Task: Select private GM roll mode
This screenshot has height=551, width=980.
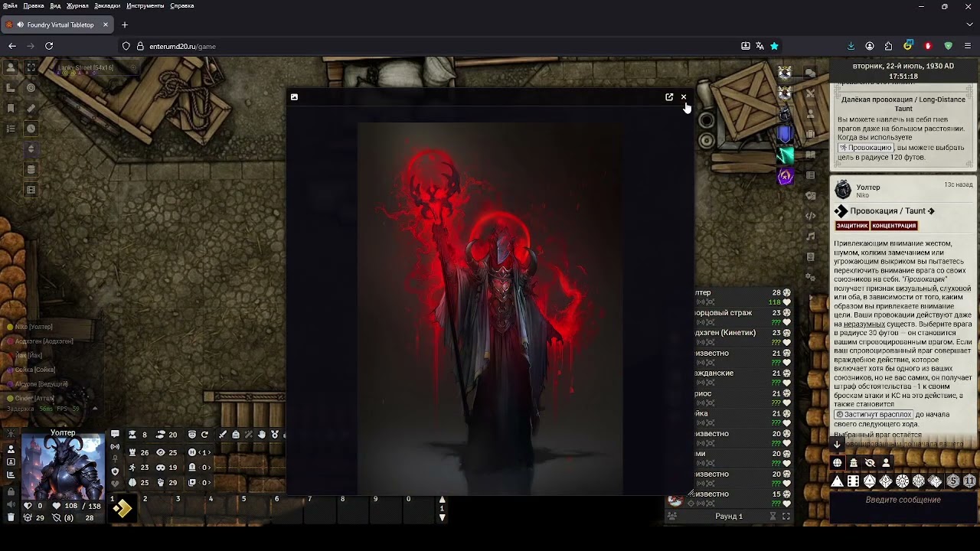Action: click(x=854, y=463)
